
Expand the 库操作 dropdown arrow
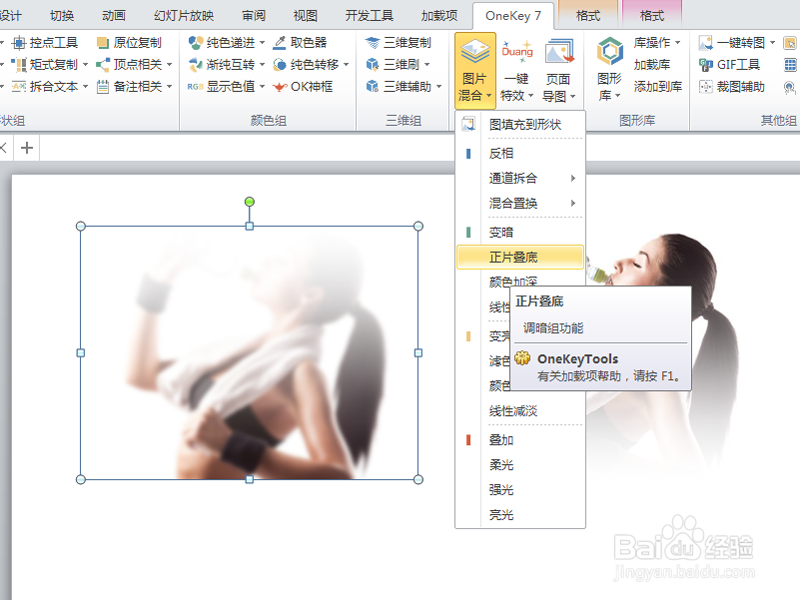coord(678,43)
